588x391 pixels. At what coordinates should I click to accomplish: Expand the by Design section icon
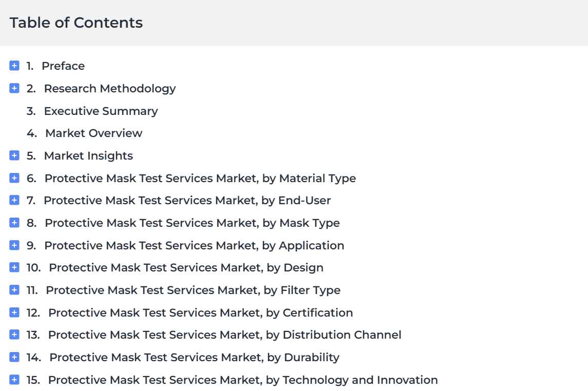[14, 267]
